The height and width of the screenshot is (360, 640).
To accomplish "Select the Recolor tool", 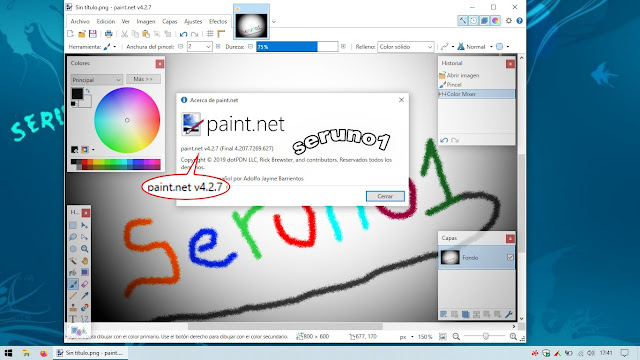I will 84,307.
